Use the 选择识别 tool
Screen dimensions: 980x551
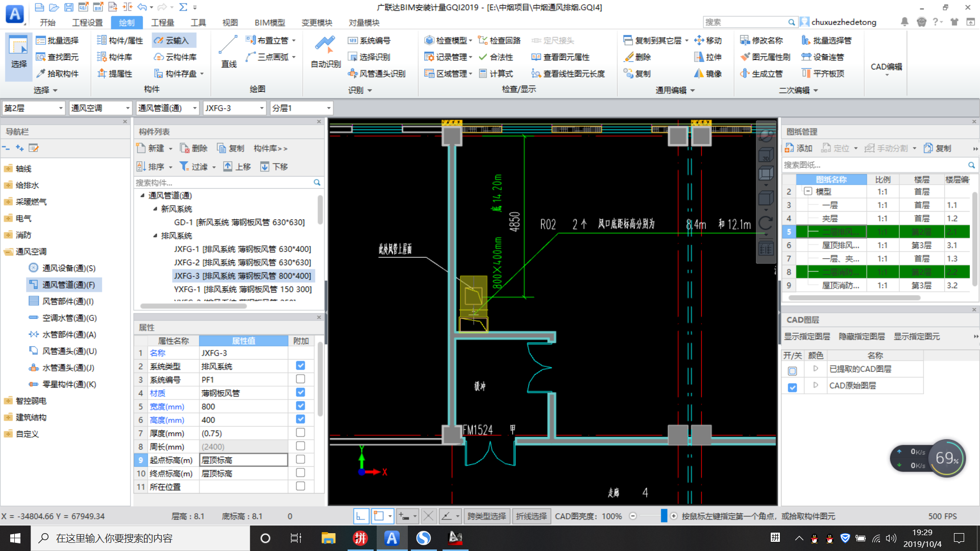coord(369,57)
